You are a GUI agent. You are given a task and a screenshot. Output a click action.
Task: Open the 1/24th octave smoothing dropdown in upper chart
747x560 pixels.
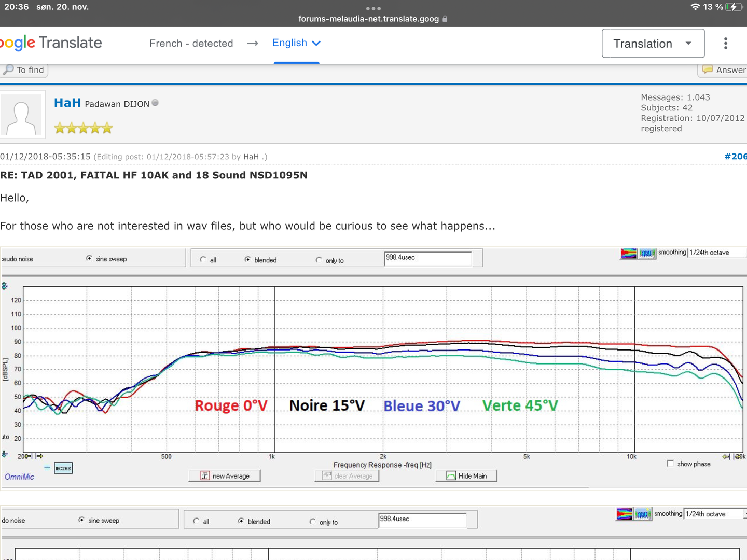(716, 253)
